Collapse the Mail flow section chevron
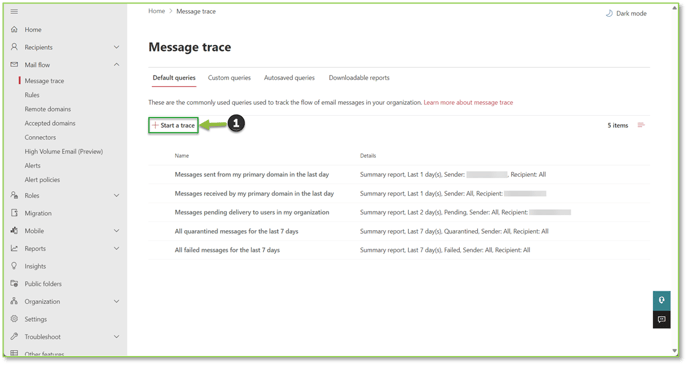This screenshot has width=687, height=365. coord(117,64)
